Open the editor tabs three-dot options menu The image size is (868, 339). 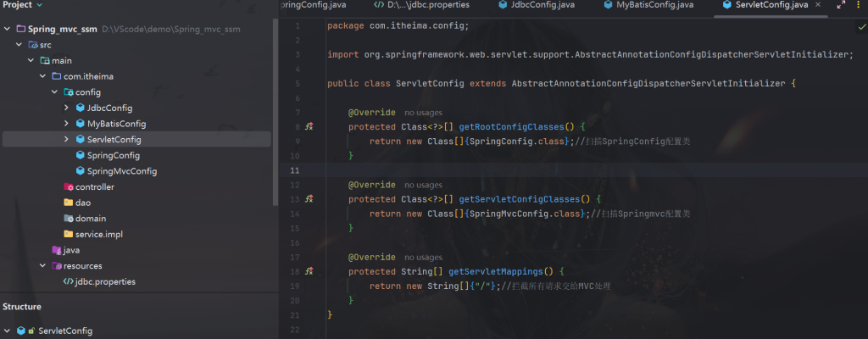(859, 5)
